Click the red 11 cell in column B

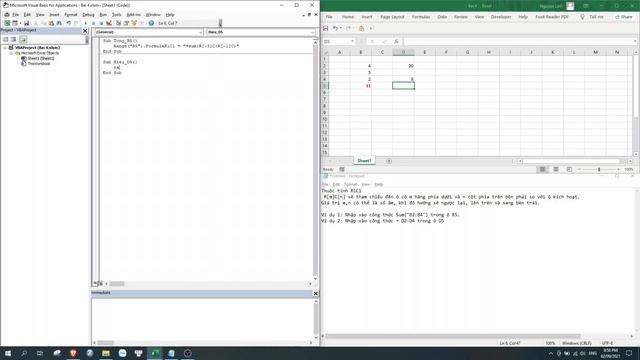361,86
